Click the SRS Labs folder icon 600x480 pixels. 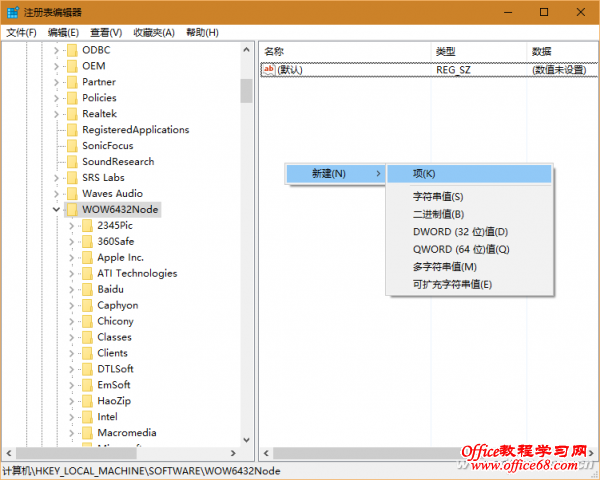[72, 178]
